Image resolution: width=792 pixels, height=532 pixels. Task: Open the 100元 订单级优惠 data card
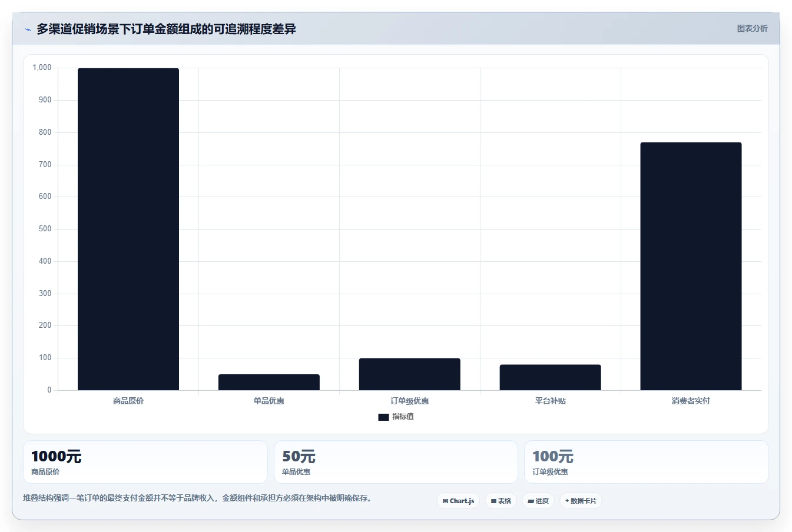(647, 462)
